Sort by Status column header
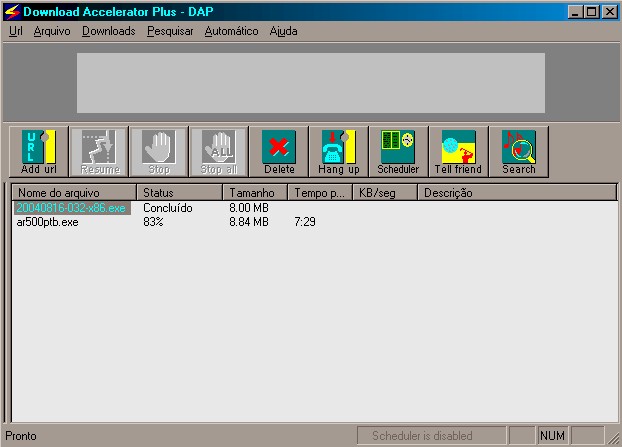 pos(180,193)
